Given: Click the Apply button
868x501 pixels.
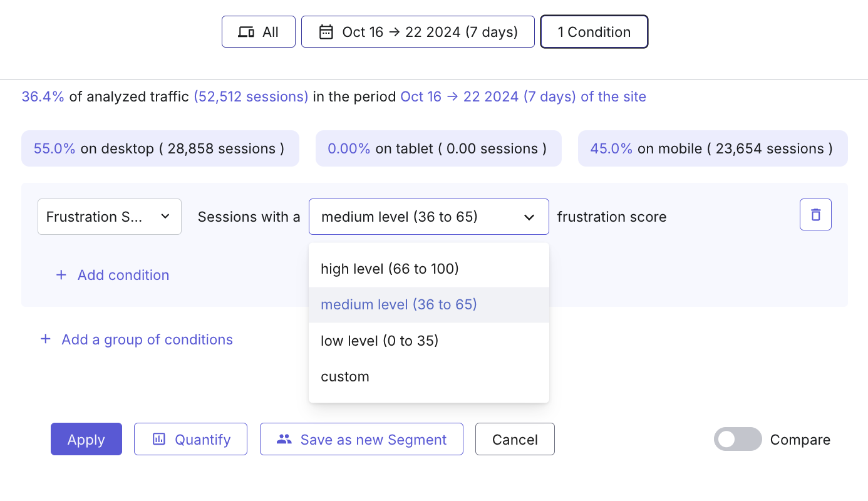Looking at the screenshot, I should pyautogui.click(x=86, y=439).
